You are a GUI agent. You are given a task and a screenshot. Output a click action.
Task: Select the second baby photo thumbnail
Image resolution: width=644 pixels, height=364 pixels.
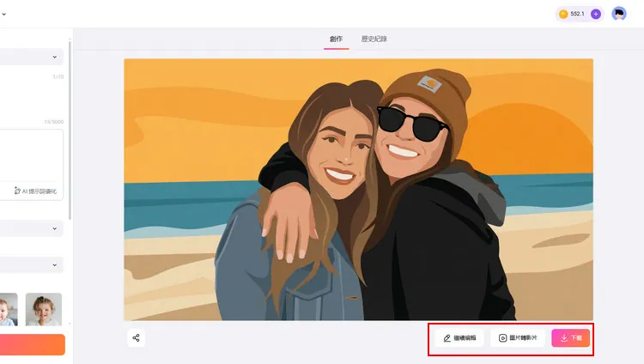click(x=44, y=309)
